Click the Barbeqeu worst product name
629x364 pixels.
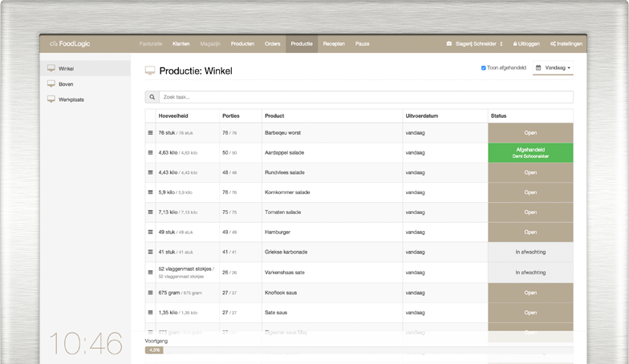click(x=282, y=133)
